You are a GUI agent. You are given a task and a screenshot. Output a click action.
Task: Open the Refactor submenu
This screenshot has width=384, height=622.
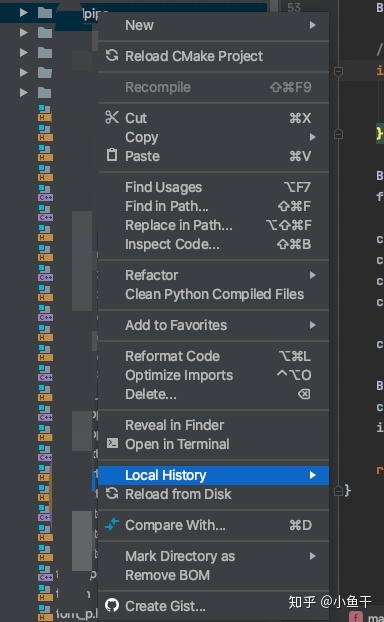tap(213, 275)
